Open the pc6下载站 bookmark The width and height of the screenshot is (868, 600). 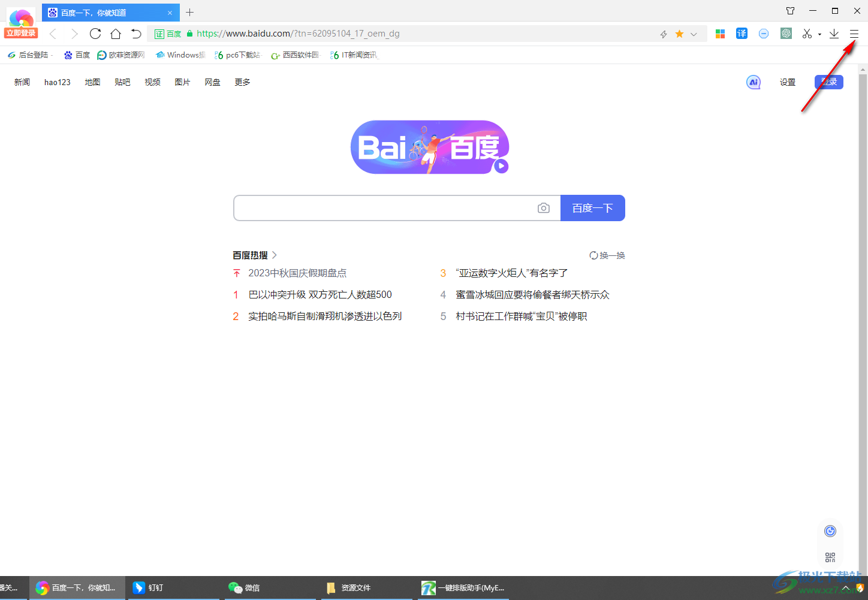[237, 55]
